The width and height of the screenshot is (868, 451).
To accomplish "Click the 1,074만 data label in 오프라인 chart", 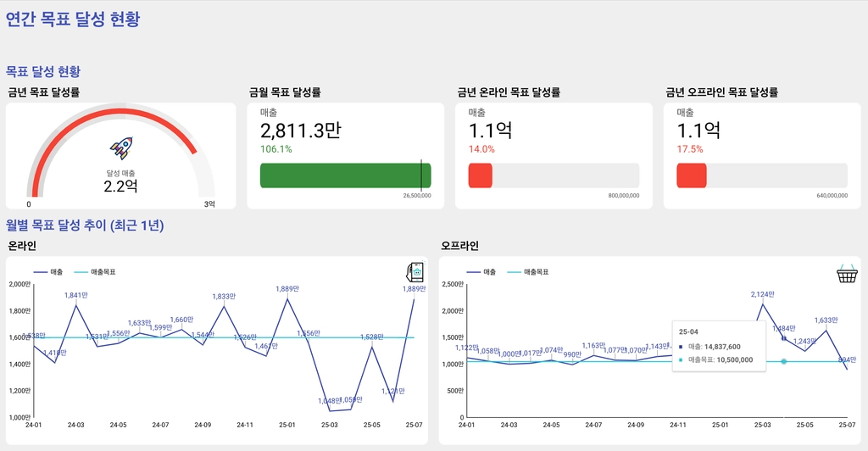I will (x=551, y=350).
